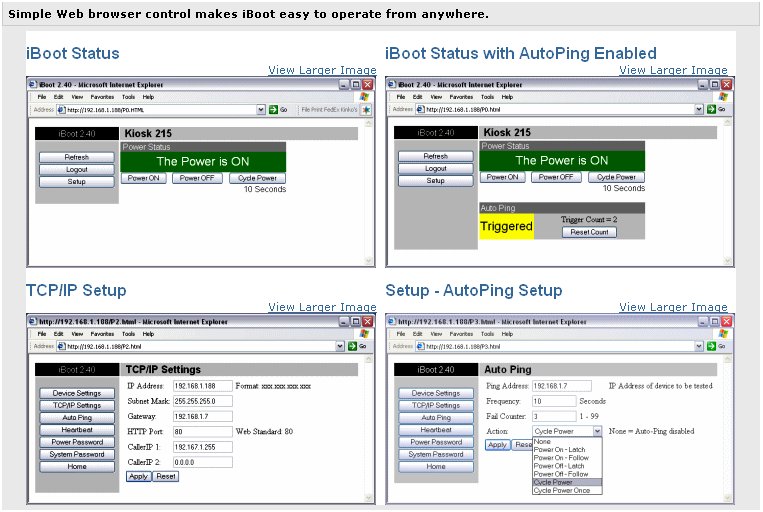
Task: Open Power Password in TCP/IP Setup window
Action: click(x=77, y=442)
